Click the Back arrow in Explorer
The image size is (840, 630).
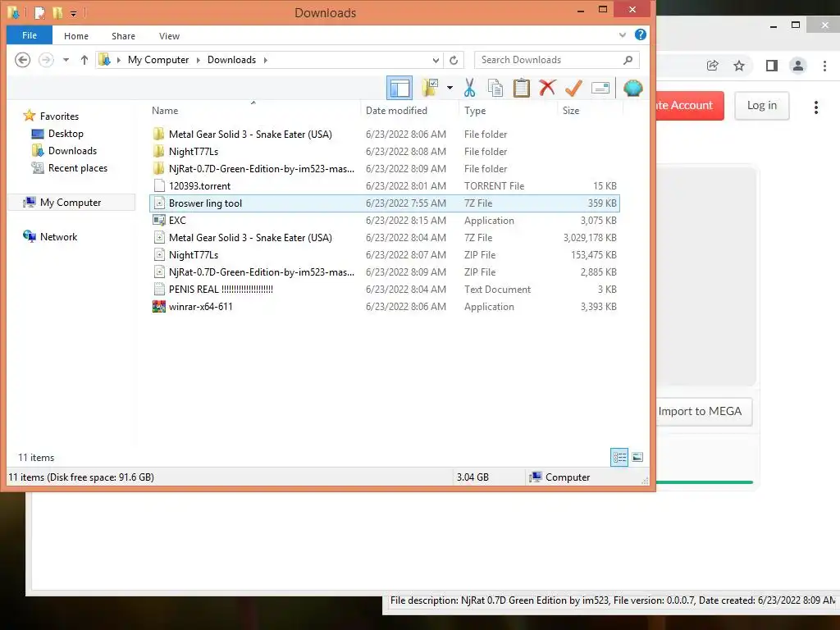[x=22, y=59]
